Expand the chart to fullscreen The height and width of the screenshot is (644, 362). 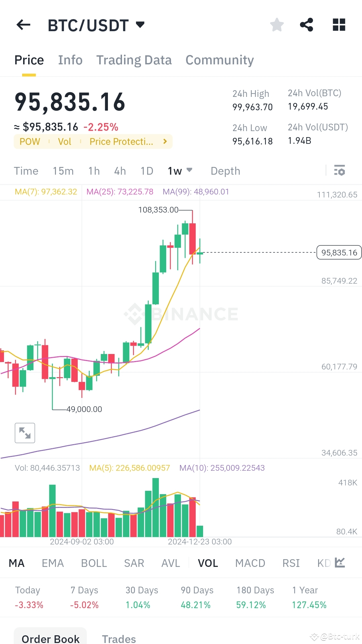25,433
